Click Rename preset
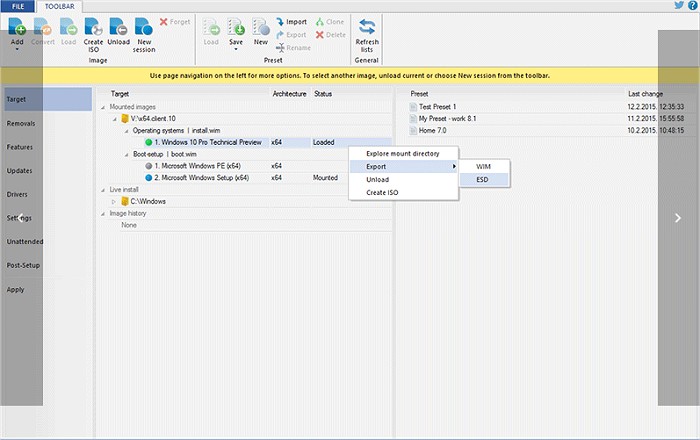Screen dimensions: 700x440 pyautogui.click(x=293, y=48)
